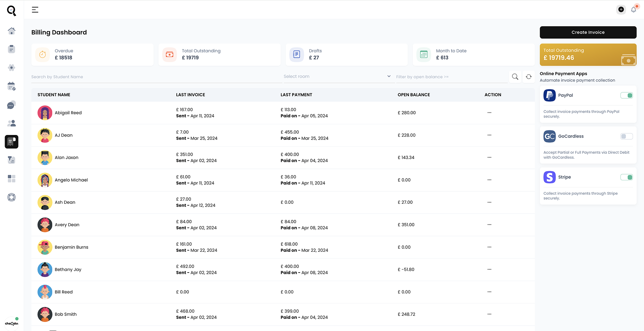
Task: Open action menu for Alan Jaxon
Action: point(489,157)
